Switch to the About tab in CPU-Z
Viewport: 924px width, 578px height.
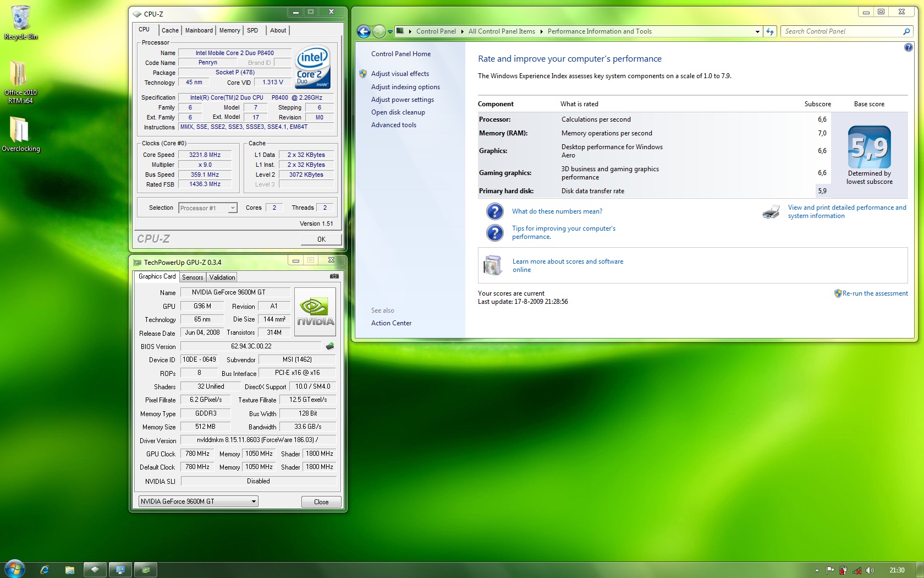(x=278, y=30)
